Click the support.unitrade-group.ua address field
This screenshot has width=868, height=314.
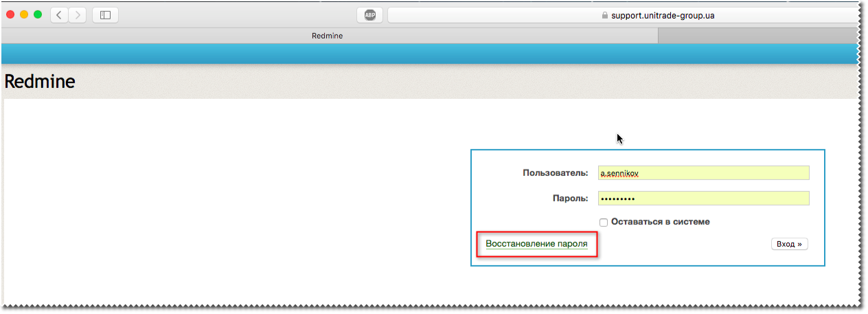pyautogui.click(x=621, y=14)
